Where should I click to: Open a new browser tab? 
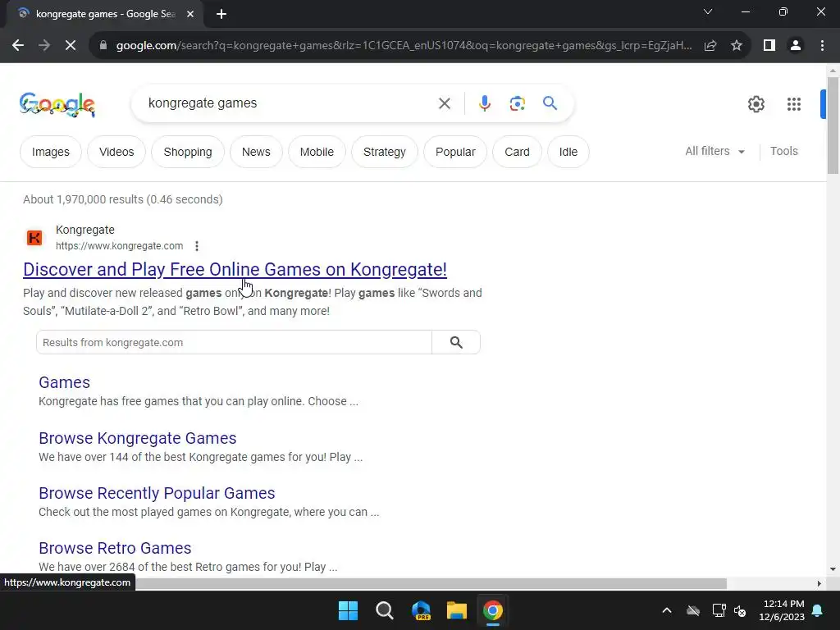(221, 15)
